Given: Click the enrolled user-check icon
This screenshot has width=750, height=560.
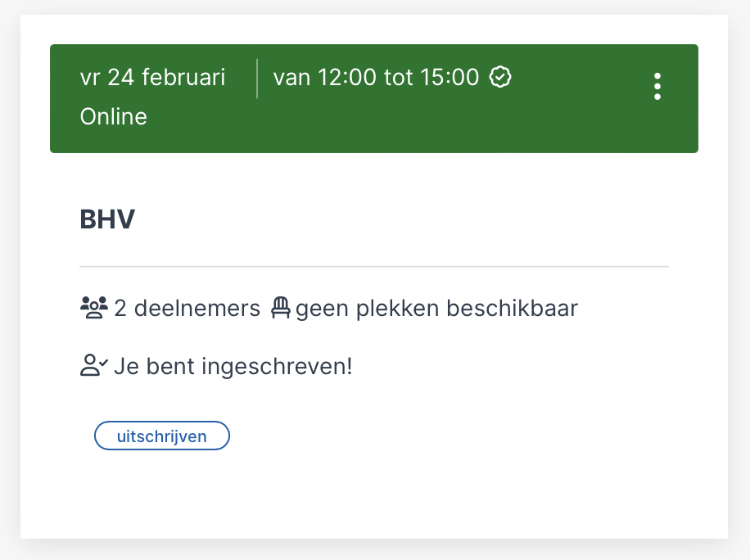Looking at the screenshot, I should (93, 365).
